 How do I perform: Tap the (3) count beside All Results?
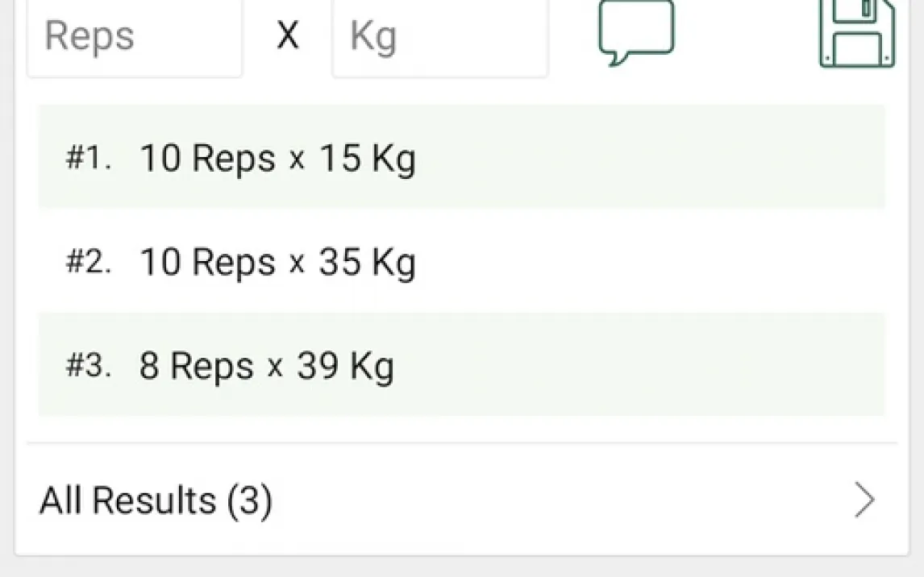point(249,500)
